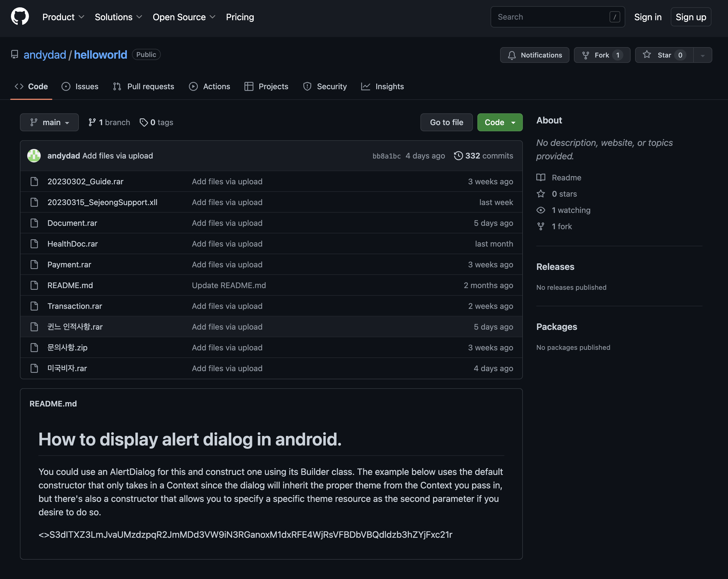Open the 20230315_SejeongSupport.xll file
Image resolution: width=728 pixels, height=579 pixels.
(102, 202)
